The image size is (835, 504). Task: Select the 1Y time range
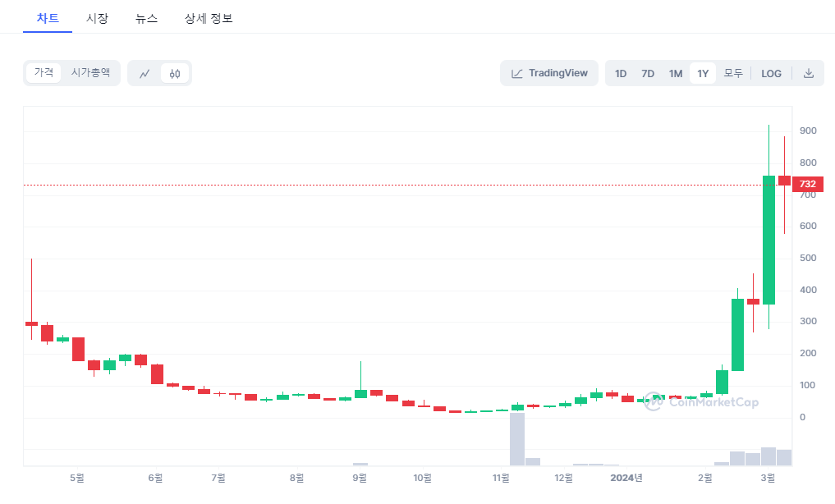[703, 73]
